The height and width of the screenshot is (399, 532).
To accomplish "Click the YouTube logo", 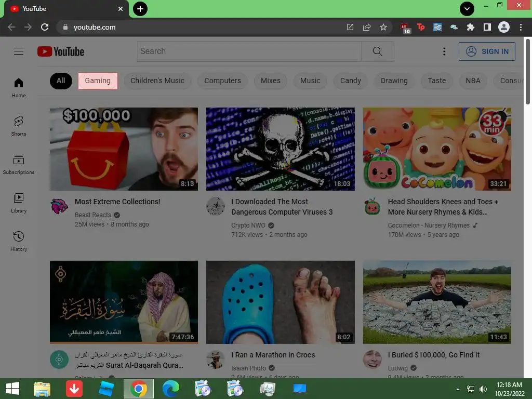I will pyautogui.click(x=61, y=51).
